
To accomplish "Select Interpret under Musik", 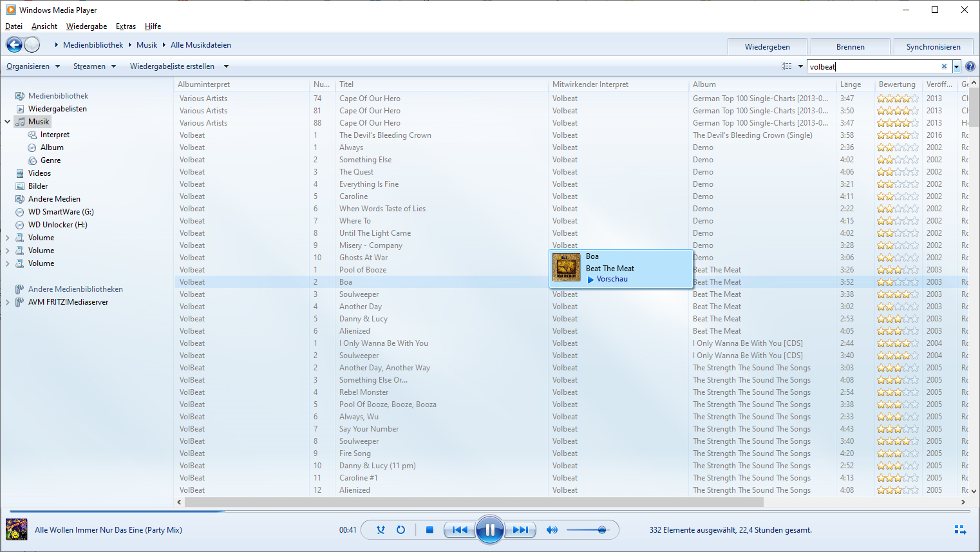I will (x=55, y=135).
